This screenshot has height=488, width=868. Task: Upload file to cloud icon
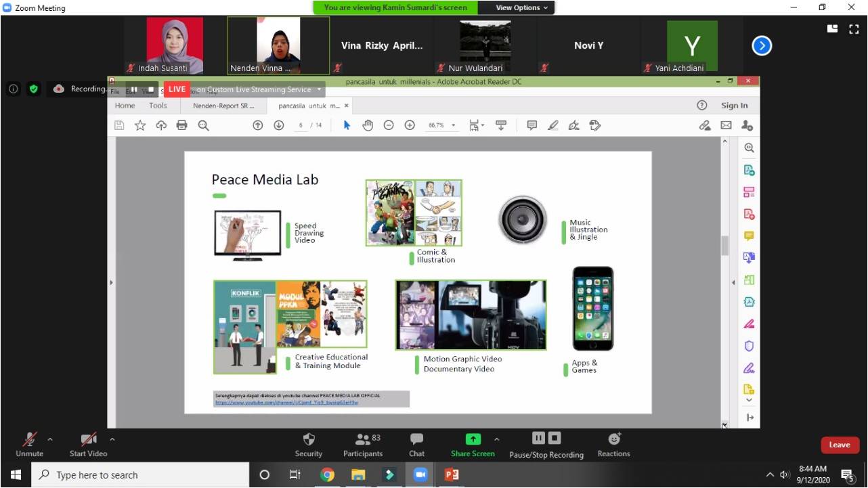(161, 125)
